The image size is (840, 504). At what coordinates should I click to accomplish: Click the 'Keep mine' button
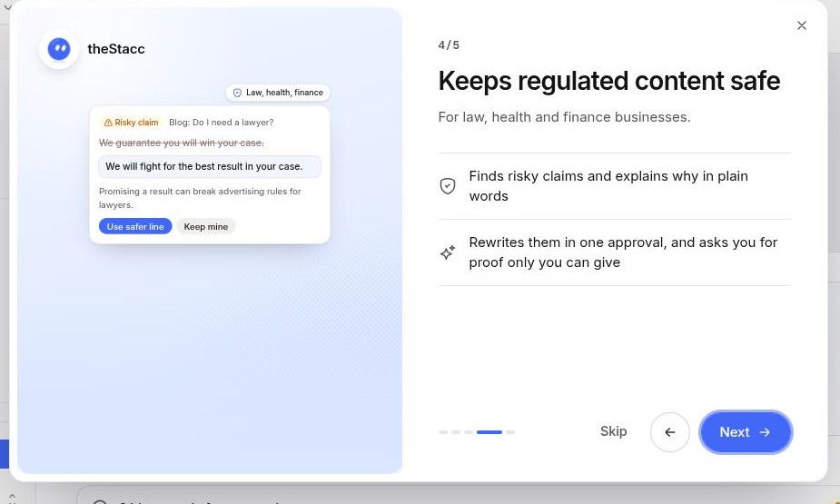point(206,226)
